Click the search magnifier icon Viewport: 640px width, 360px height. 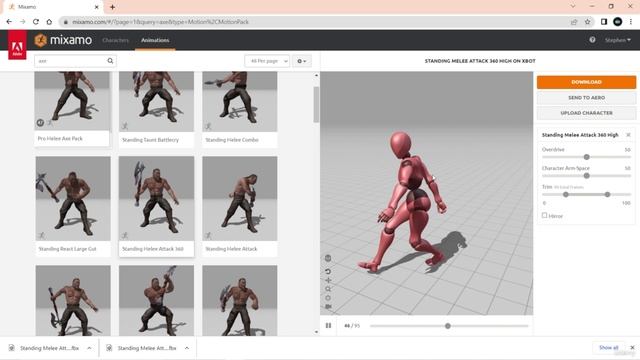(110, 61)
